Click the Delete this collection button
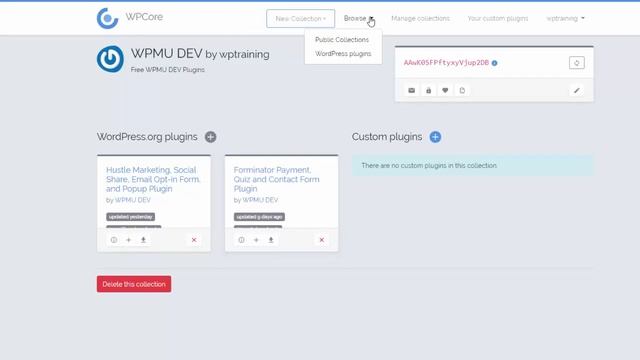 click(x=134, y=284)
